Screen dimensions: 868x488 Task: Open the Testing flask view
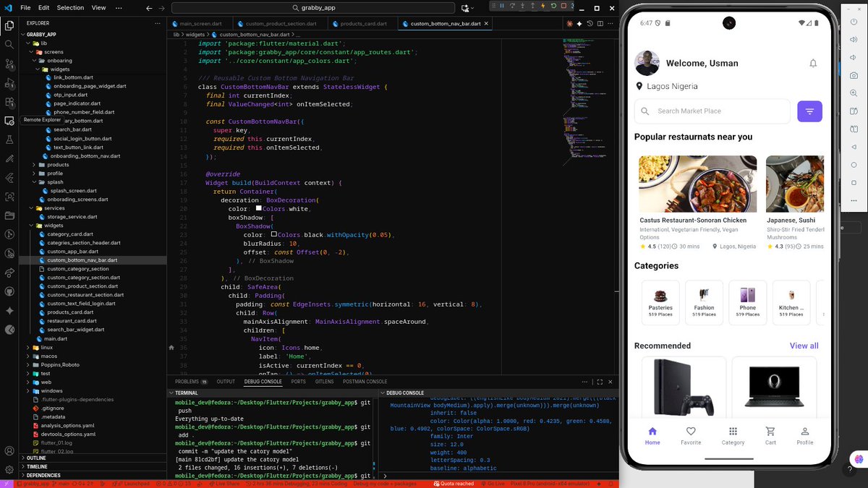(x=9, y=140)
